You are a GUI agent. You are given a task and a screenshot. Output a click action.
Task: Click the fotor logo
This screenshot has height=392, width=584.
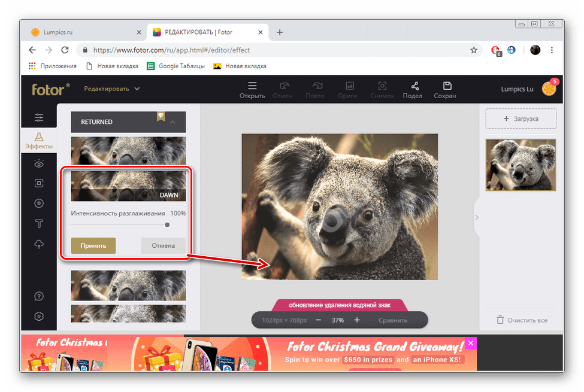coord(51,89)
